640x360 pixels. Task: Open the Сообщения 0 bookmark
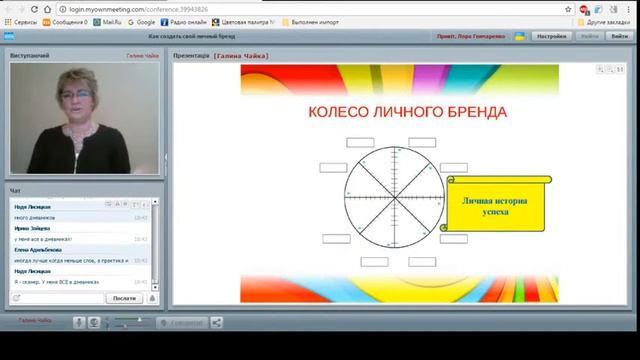coord(65,22)
